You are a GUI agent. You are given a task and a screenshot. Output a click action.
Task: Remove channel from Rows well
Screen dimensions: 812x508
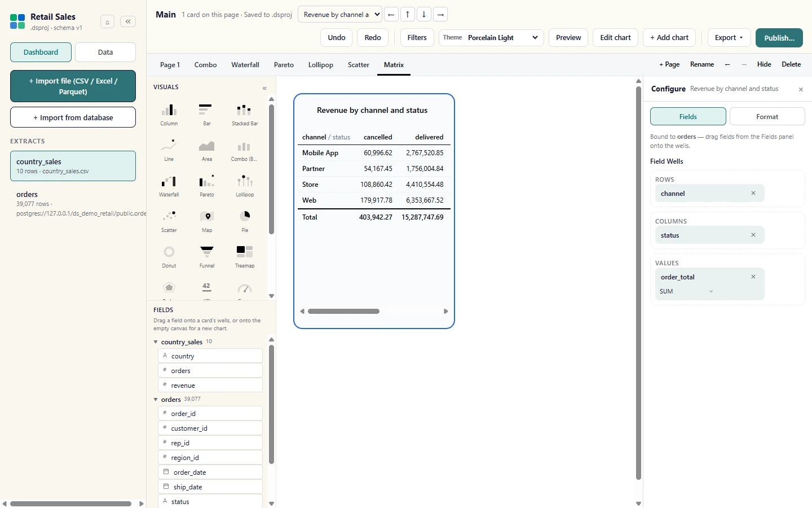pyautogui.click(x=753, y=193)
